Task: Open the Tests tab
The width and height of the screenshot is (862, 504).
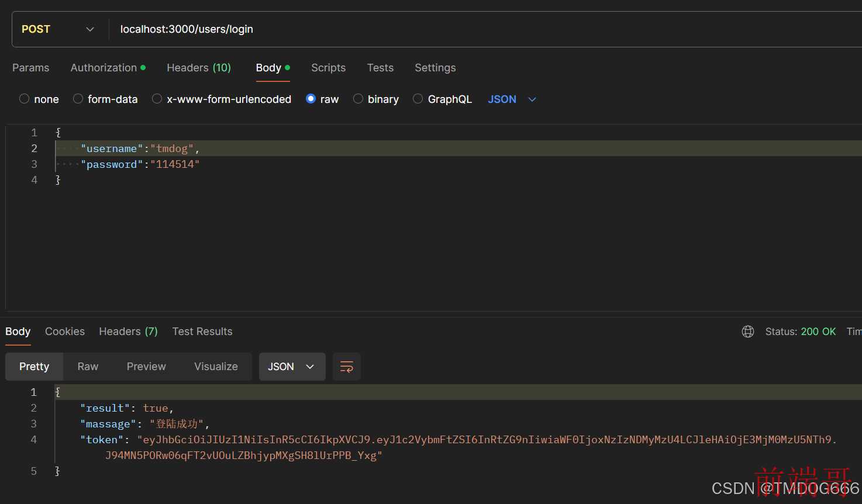Action: pos(380,68)
